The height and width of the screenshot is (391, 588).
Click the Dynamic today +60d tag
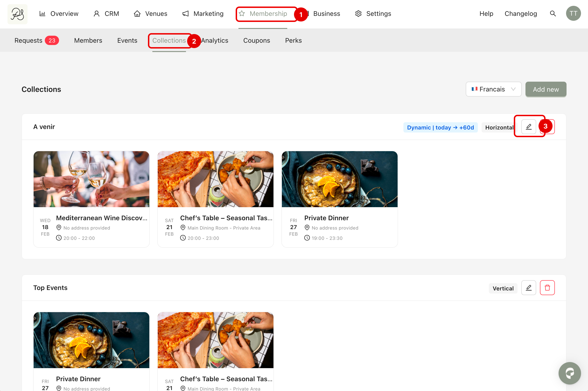[x=440, y=127]
